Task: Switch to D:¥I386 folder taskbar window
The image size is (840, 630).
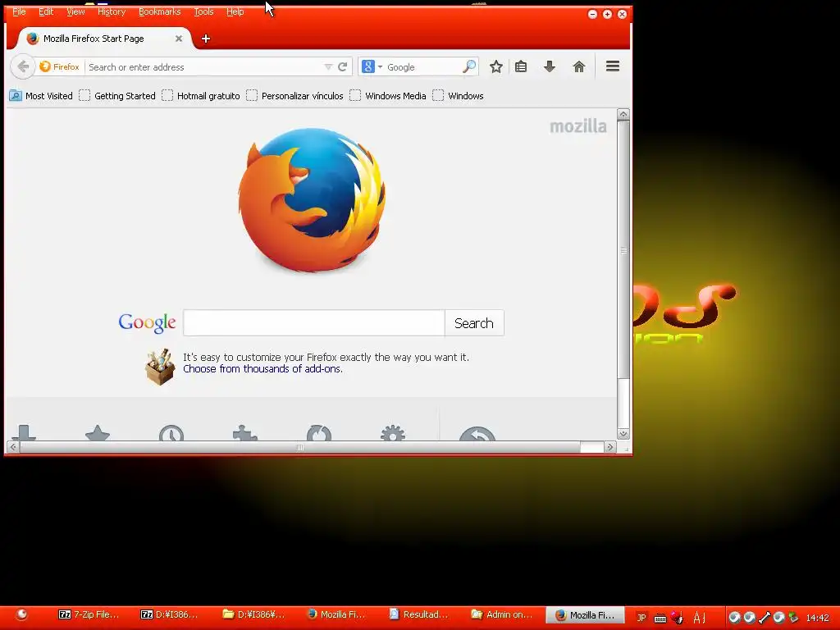Action: click(x=254, y=614)
